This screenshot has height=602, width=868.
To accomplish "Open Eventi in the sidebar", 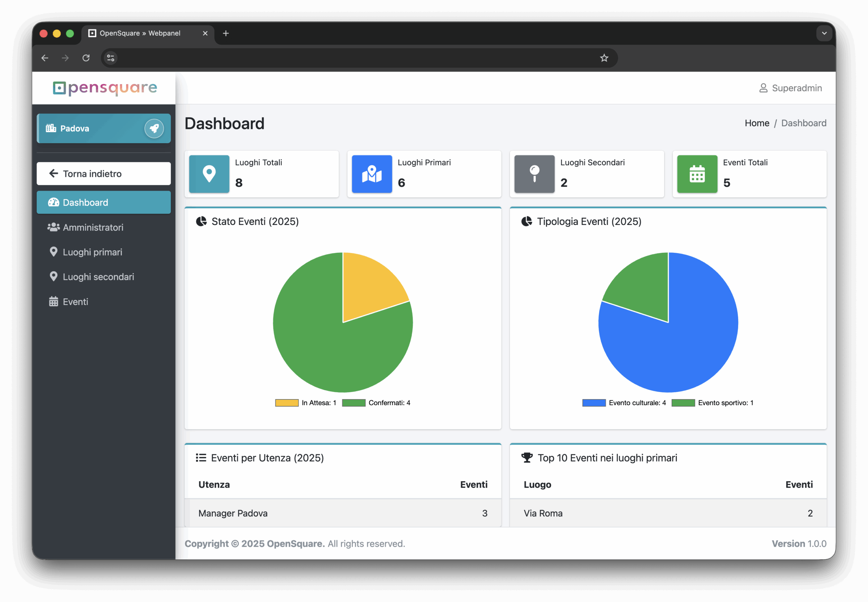I will [x=75, y=302].
